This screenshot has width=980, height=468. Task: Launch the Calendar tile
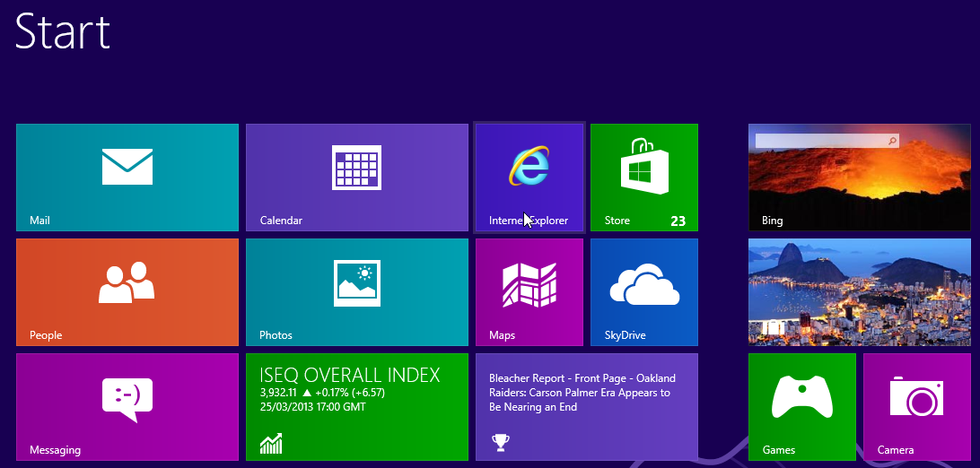(x=357, y=178)
